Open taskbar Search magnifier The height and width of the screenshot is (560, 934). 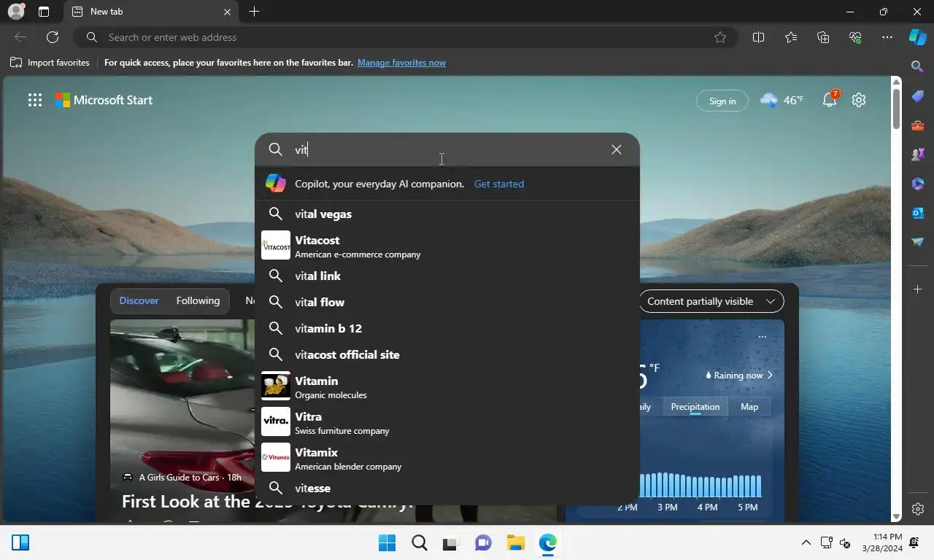pos(419,542)
